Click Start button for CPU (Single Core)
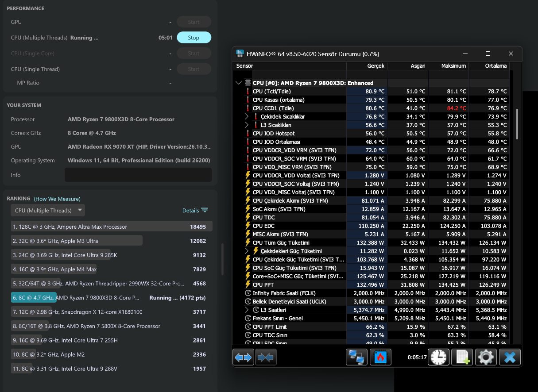 pyautogui.click(x=194, y=54)
